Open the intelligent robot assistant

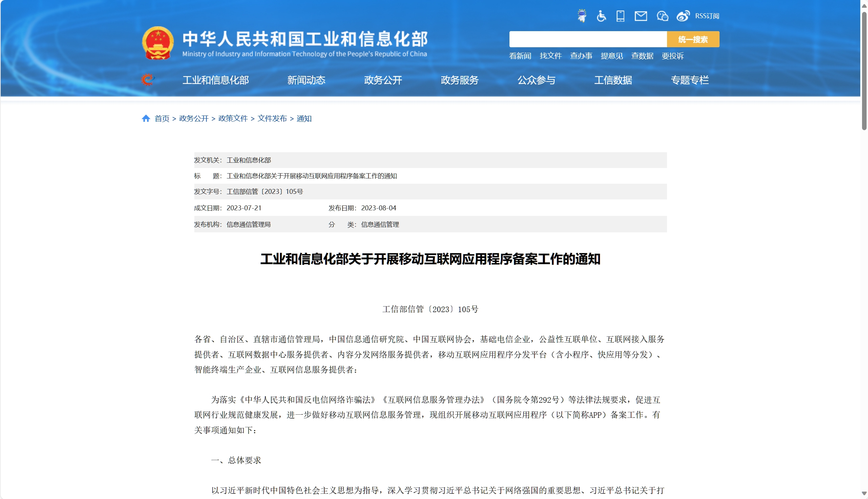coord(582,16)
